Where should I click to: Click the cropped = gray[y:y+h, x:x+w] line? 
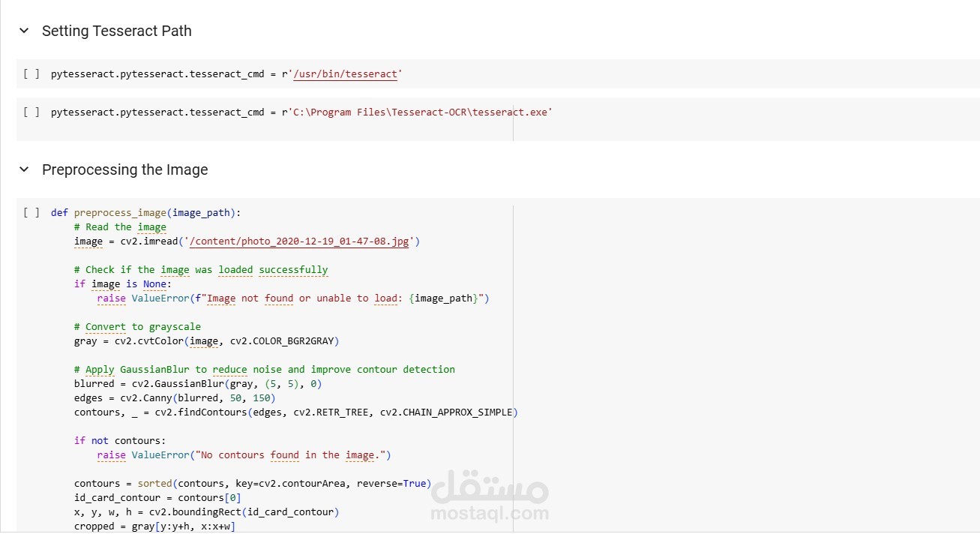[x=154, y=526]
